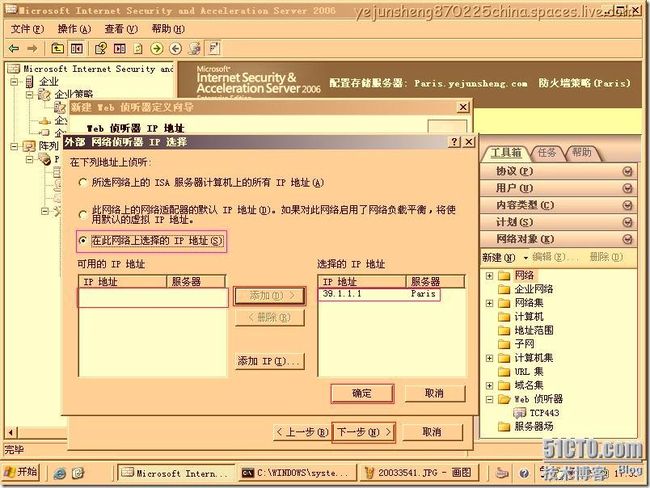The width and height of the screenshot is (650, 488).
Task: Expand the 用户(U) toolbox section
Action: (x=628, y=188)
